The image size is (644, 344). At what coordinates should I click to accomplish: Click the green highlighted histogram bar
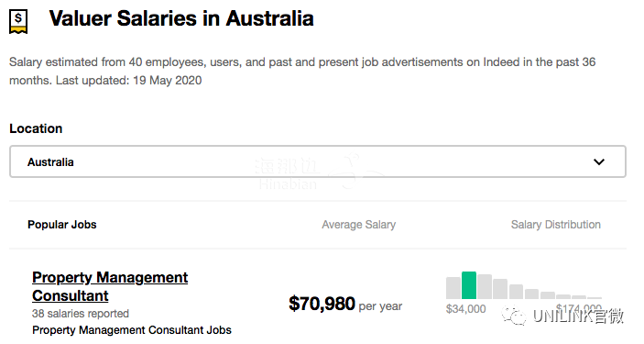tap(469, 285)
